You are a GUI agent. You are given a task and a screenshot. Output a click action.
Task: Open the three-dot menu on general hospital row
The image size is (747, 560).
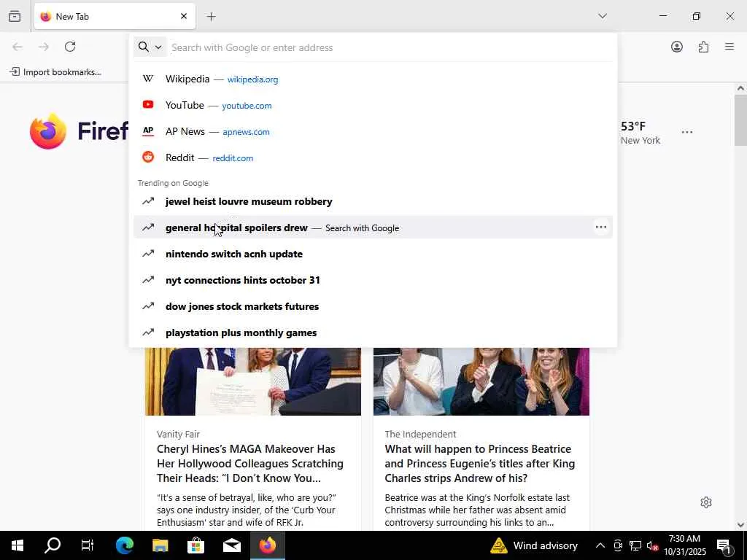pyautogui.click(x=601, y=227)
